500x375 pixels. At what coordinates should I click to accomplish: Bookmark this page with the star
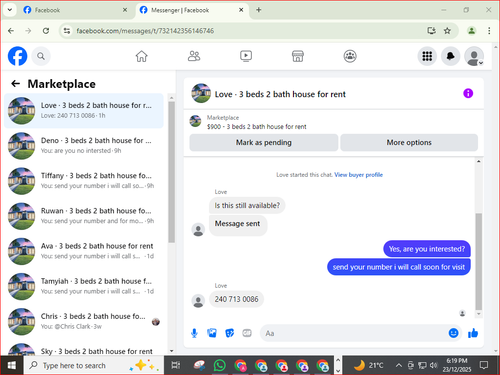[447, 31]
